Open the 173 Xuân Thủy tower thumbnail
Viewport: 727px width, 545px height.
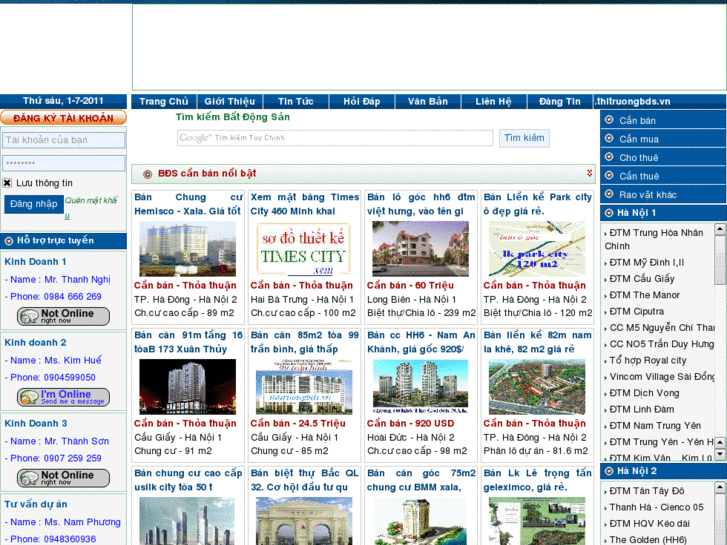(x=187, y=386)
